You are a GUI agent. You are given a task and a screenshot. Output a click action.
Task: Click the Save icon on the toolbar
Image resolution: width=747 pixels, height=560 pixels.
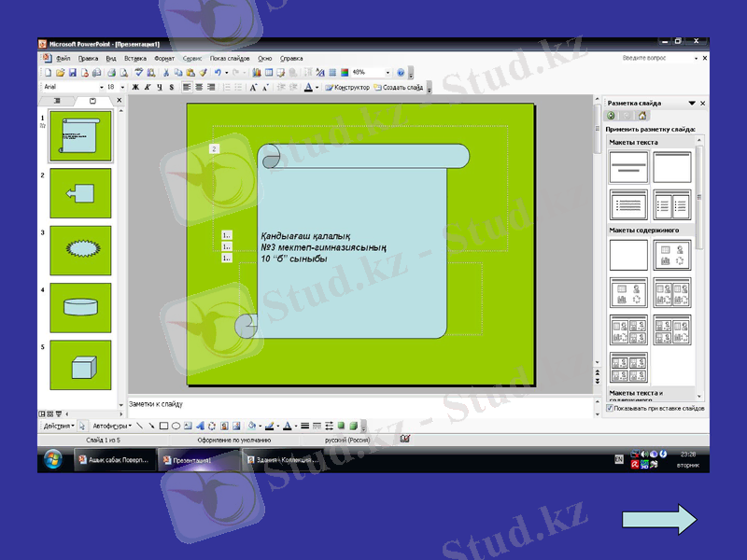click(x=72, y=72)
